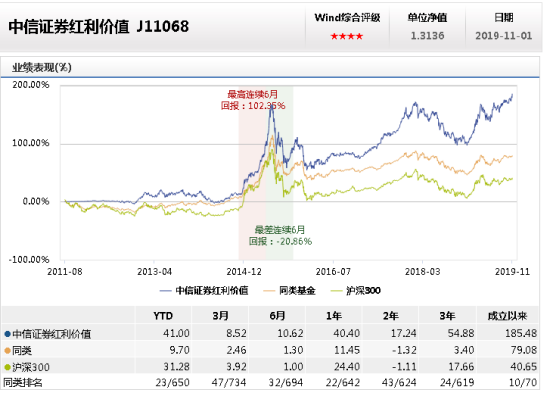Select the 2年 column header
This screenshot has width=554, height=393.
point(391,316)
